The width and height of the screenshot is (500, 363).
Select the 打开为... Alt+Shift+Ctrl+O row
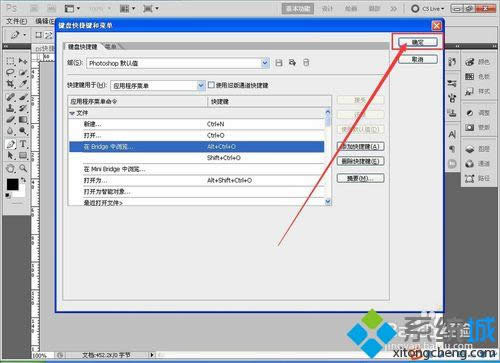point(197,180)
